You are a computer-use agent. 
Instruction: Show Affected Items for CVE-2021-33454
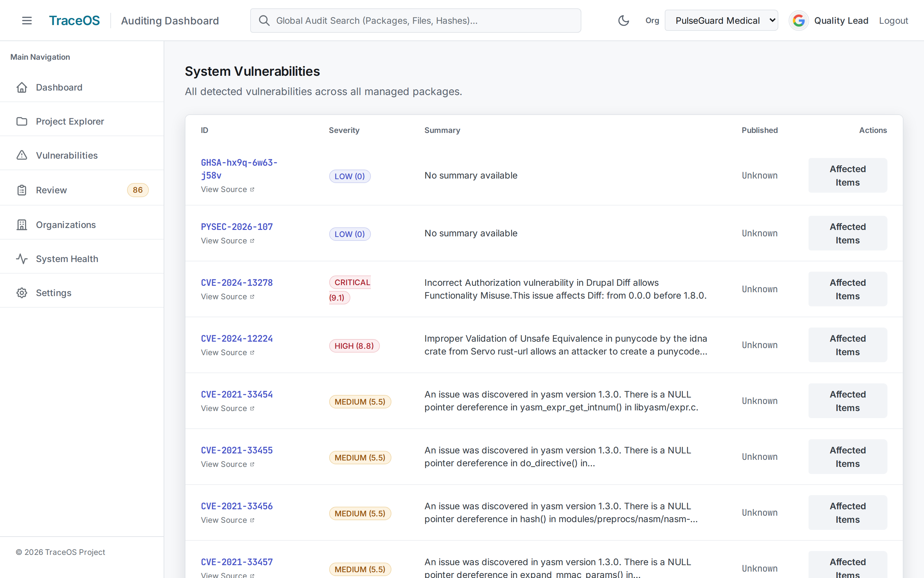[848, 401]
